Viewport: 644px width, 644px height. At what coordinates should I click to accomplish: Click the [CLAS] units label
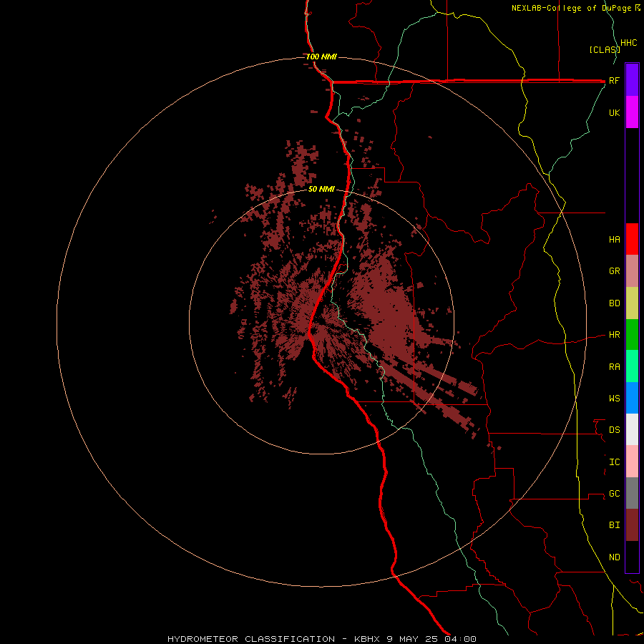(x=605, y=49)
